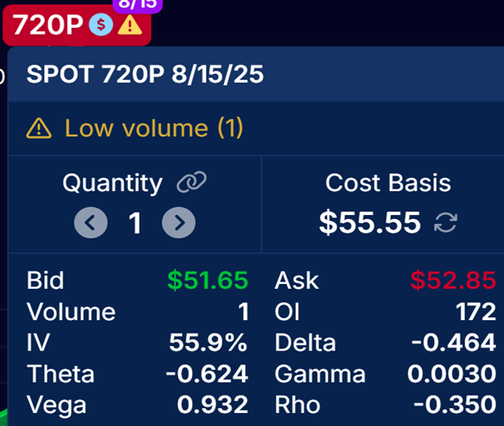Viewport: 504px width, 426px height.
Task: Click the $55.55 cost basis value
Action: pos(370,222)
